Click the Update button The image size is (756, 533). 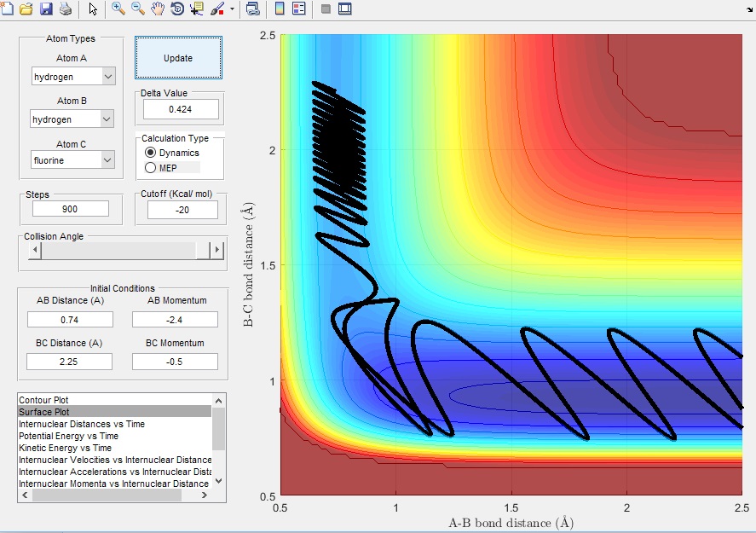point(178,58)
